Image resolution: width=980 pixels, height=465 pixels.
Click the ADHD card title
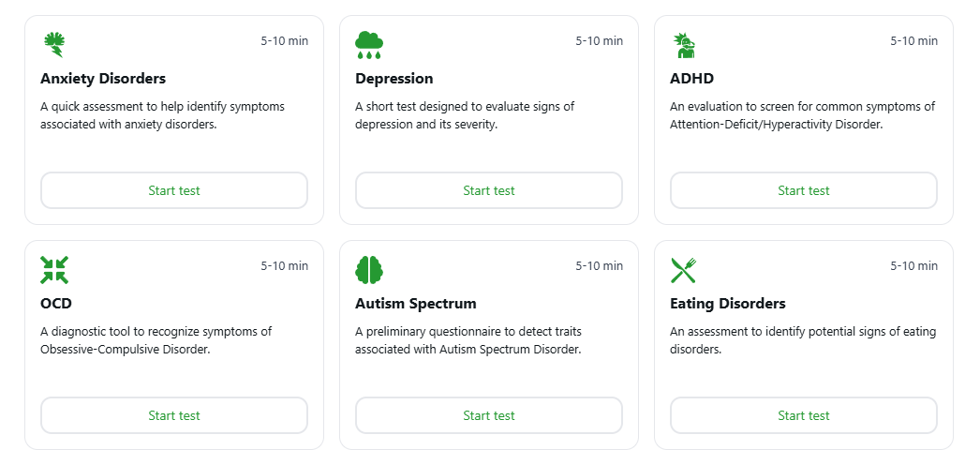pos(691,79)
